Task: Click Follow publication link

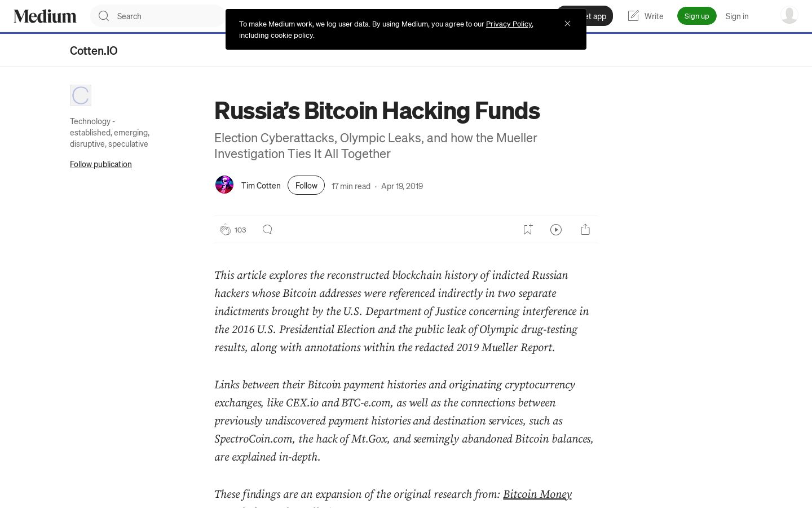Action: [101, 164]
